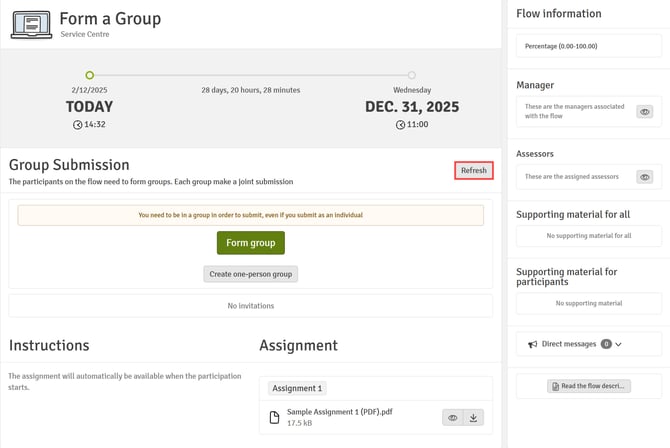Viewport: 670px width, 448px height.
Task: Select the Assignment 1 tab label
Action: [x=297, y=388]
